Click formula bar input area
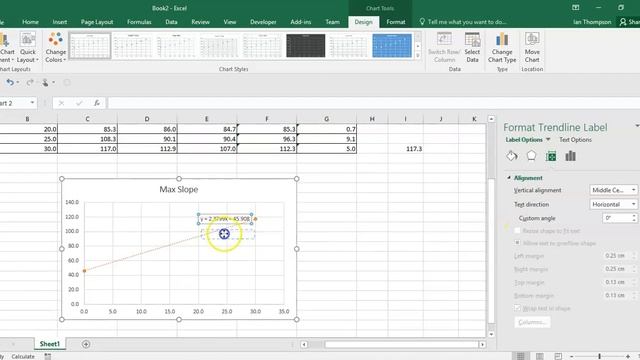The image size is (640, 360). pyautogui.click(x=373, y=103)
